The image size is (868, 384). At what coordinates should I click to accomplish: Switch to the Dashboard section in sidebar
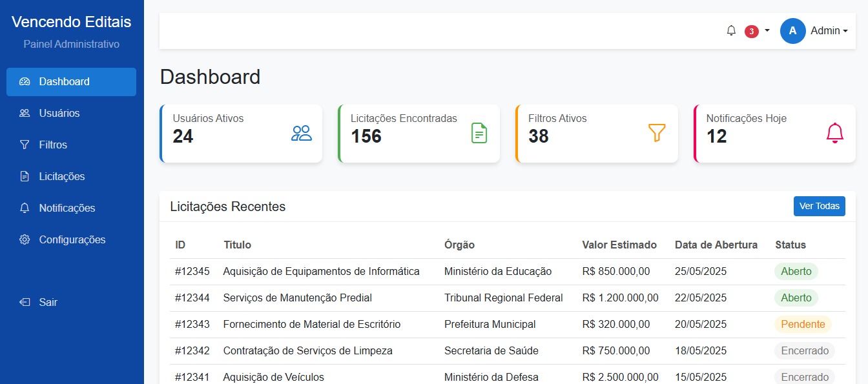[x=64, y=81]
